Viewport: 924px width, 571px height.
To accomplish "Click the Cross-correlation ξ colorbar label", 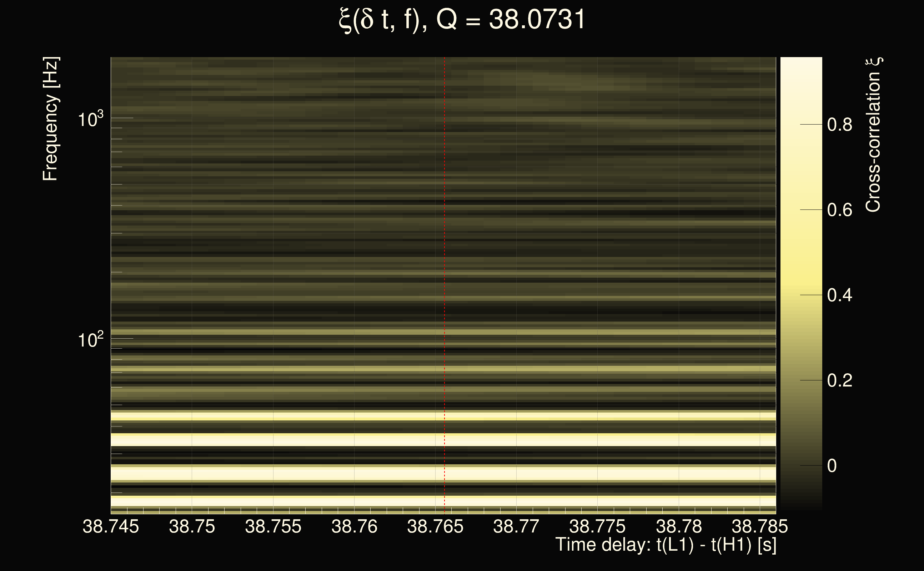I will pos(873,135).
